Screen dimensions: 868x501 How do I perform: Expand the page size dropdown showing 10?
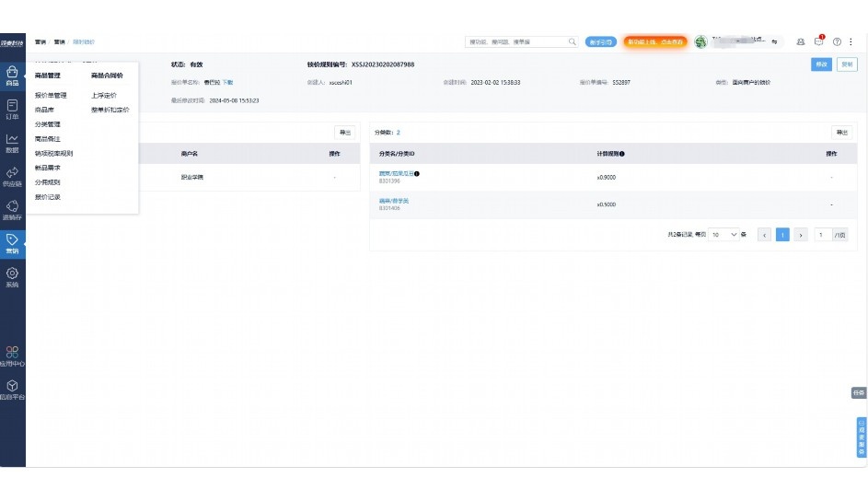(723, 235)
